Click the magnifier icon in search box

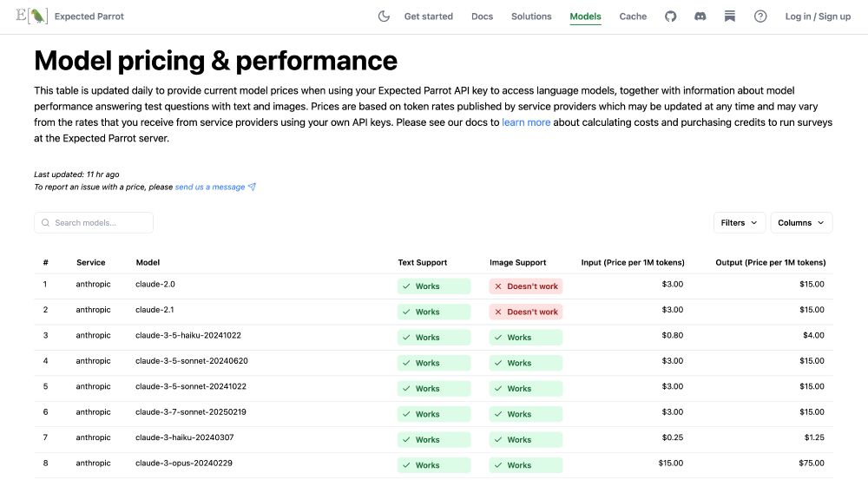pos(45,222)
